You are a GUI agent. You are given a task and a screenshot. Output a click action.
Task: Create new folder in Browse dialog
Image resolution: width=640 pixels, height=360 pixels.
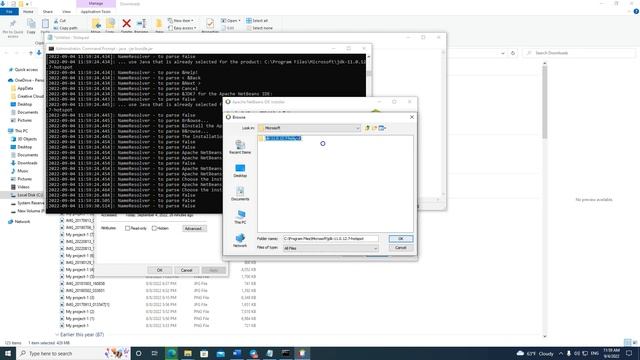tap(374, 128)
